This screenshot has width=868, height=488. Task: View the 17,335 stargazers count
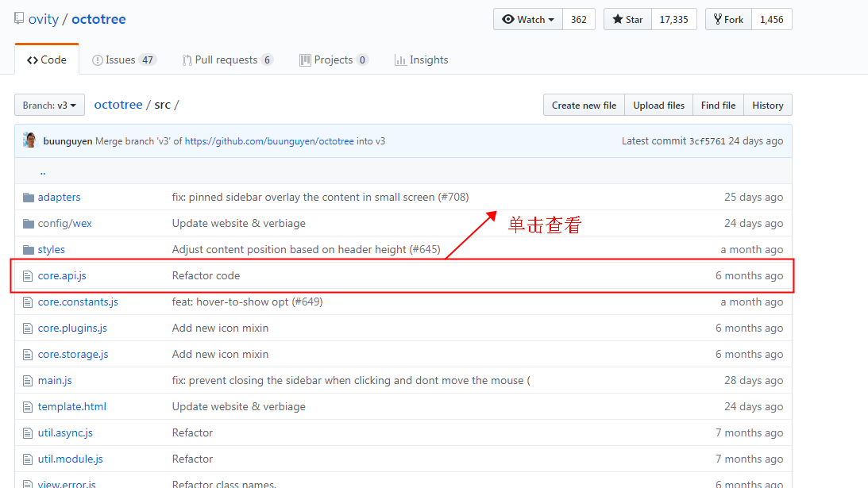point(673,19)
